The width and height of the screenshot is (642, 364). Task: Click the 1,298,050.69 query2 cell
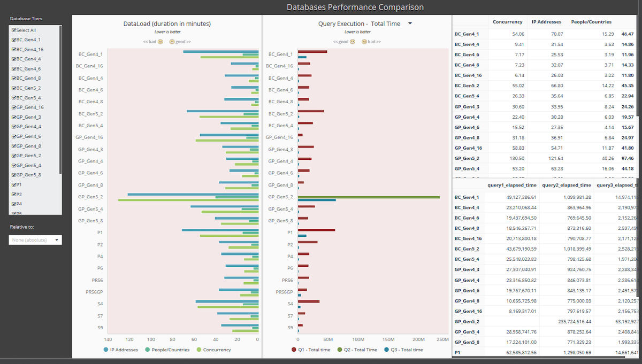tap(577, 353)
